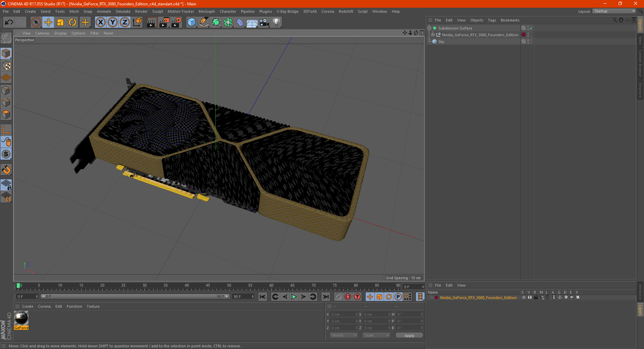Render to Picture Viewer

click(164, 22)
